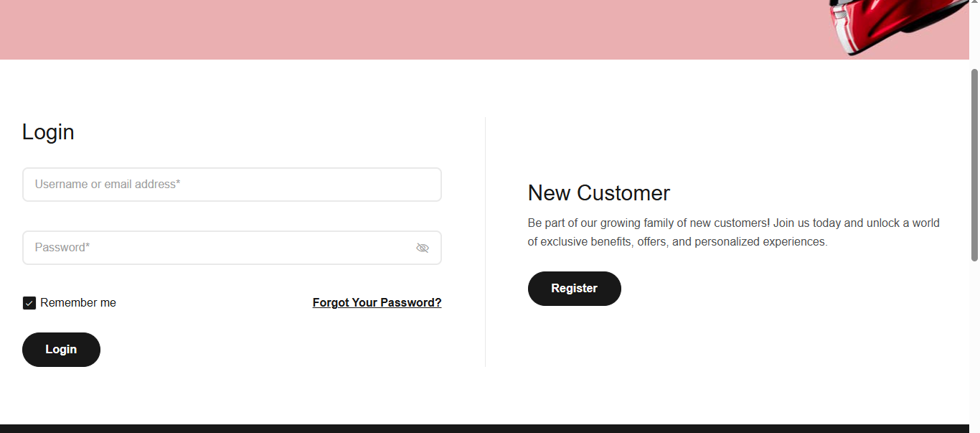
Task: Toggle password visibility with the eye icon
Action: (x=423, y=248)
